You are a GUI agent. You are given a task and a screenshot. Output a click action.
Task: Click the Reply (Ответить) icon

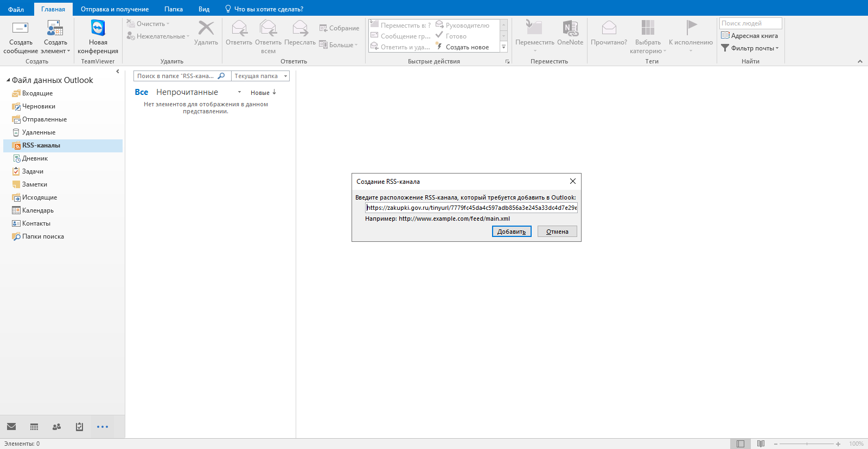click(x=239, y=28)
